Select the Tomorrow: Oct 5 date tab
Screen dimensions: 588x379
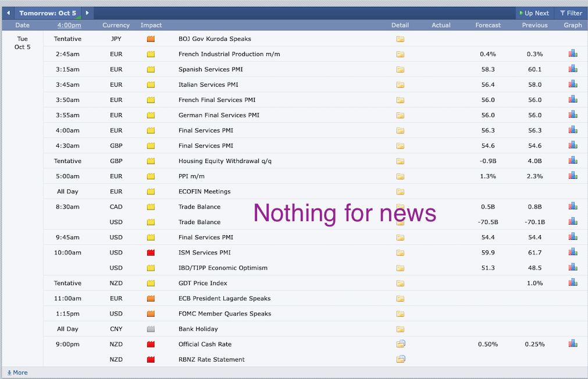(48, 13)
